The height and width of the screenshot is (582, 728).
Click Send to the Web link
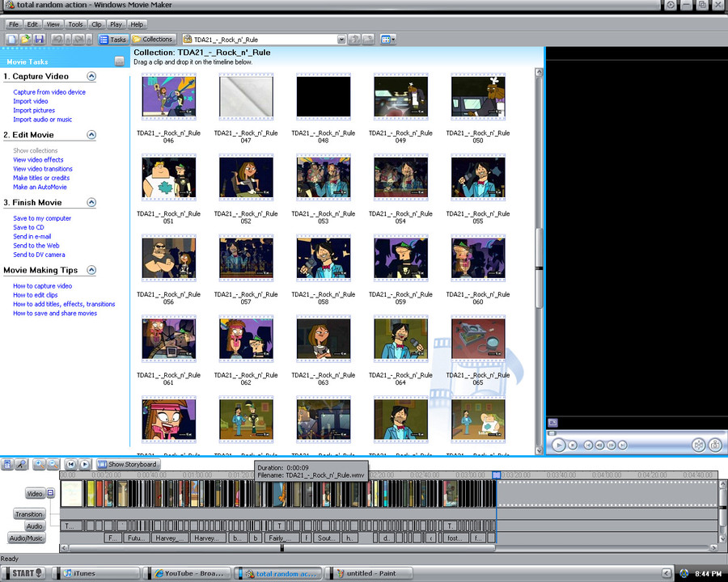tap(36, 246)
